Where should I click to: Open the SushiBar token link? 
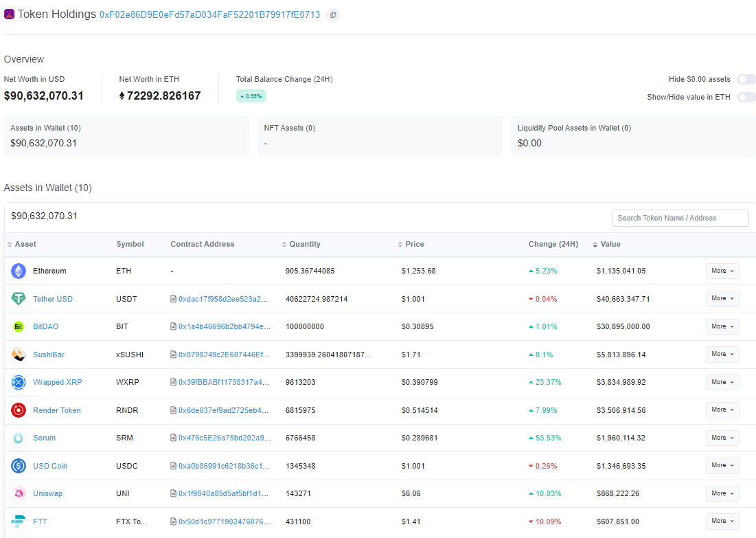(x=48, y=355)
